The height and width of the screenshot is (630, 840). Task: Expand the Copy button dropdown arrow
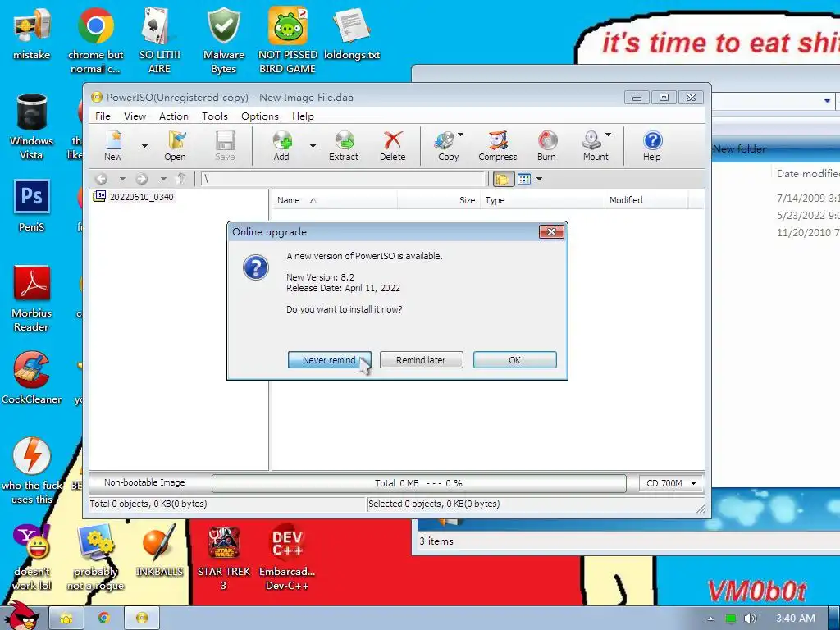461,135
